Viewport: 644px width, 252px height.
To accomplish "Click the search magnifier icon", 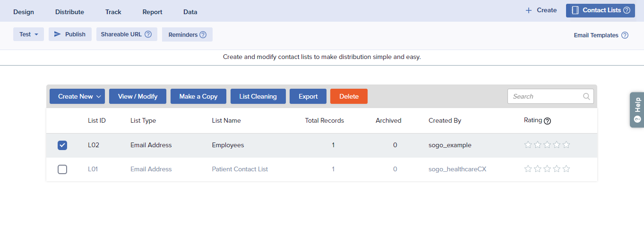I will [586, 96].
